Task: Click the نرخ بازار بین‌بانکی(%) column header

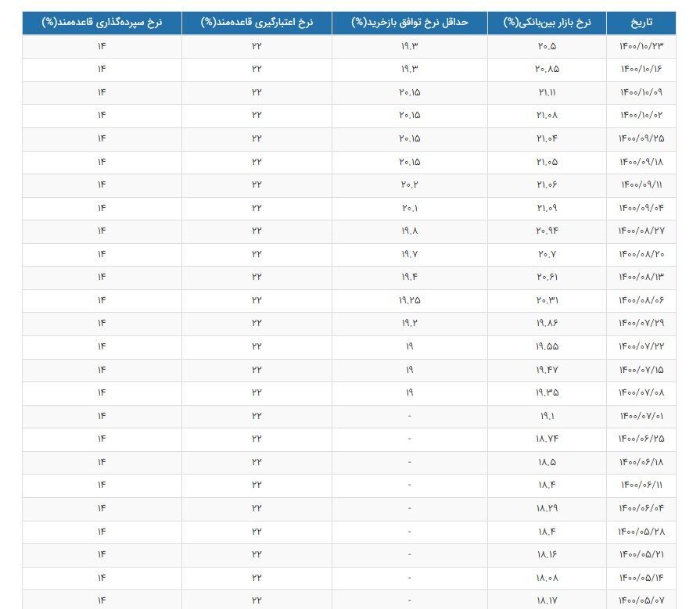Action: coord(547,23)
